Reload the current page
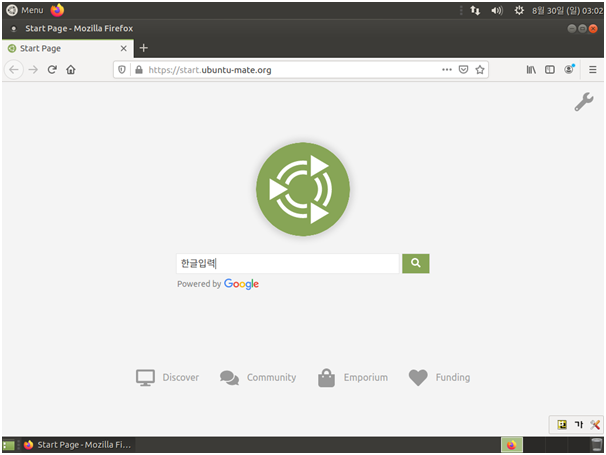This screenshot has width=606, height=455. click(x=52, y=70)
